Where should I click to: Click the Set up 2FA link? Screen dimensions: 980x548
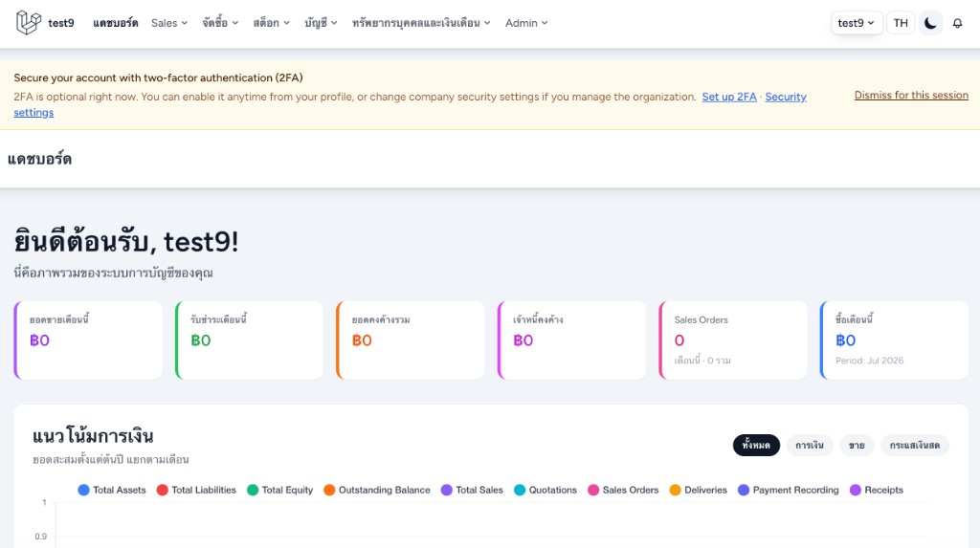[728, 97]
